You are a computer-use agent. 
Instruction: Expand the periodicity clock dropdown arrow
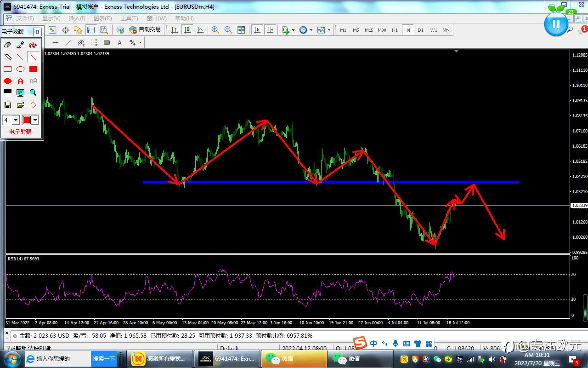point(311,30)
